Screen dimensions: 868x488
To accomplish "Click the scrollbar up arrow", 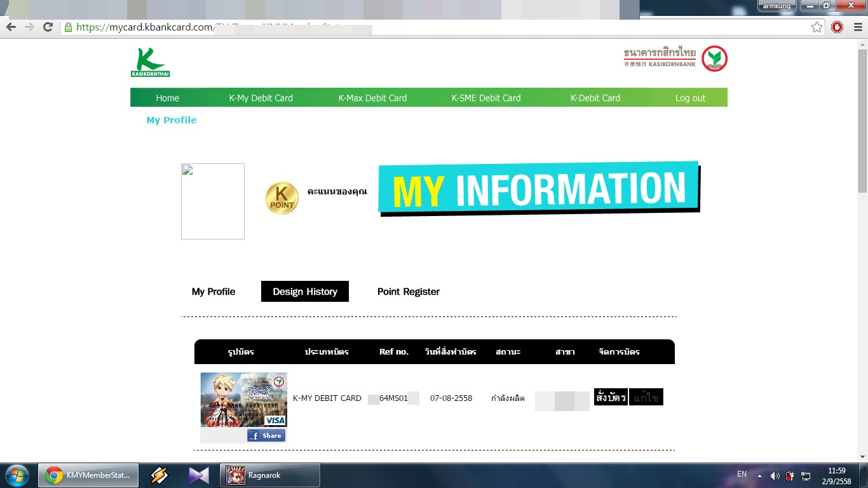I will point(862,44).
